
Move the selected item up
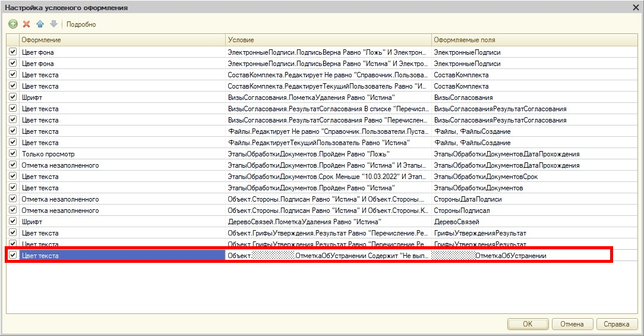[40, 24]
